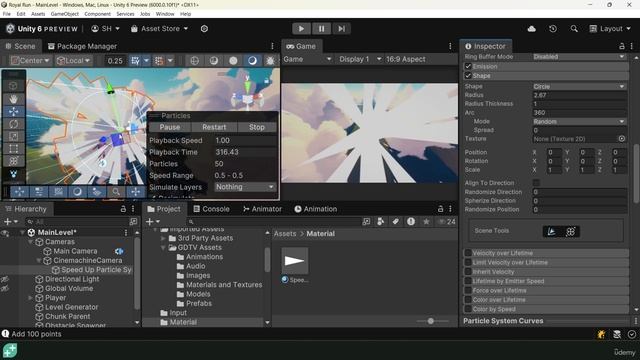Click the global search magnifier icon
Screen dimensions: 640x360
pyautogui.click(x=574, y=29)
